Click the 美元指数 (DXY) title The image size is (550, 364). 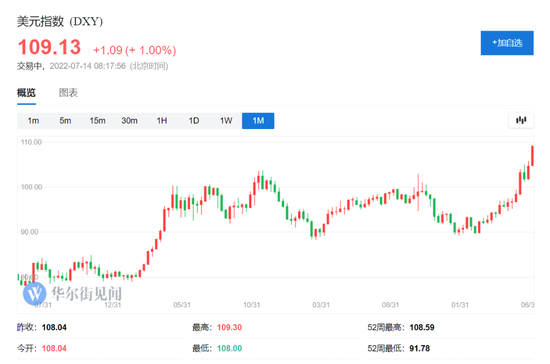point(60,21)
